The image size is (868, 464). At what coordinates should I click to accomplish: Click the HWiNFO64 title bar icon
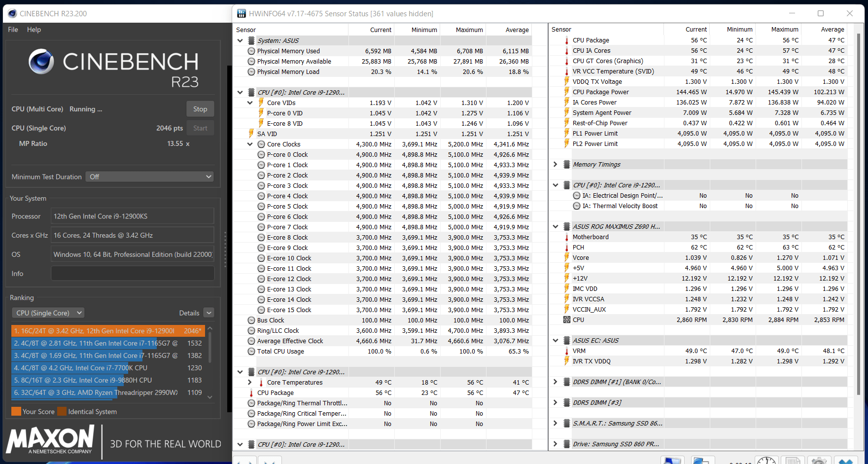(x=242, y=13)
